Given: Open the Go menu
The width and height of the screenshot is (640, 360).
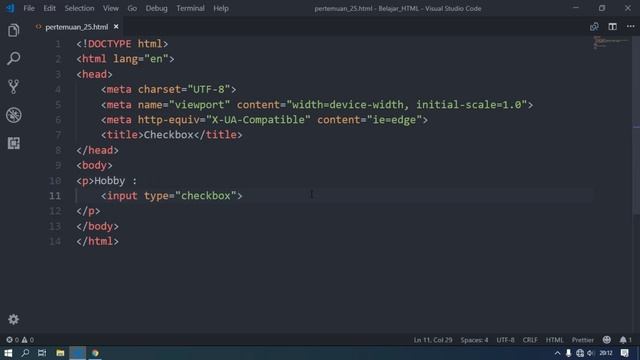Looking at the screenshot, I should [132, 8].
